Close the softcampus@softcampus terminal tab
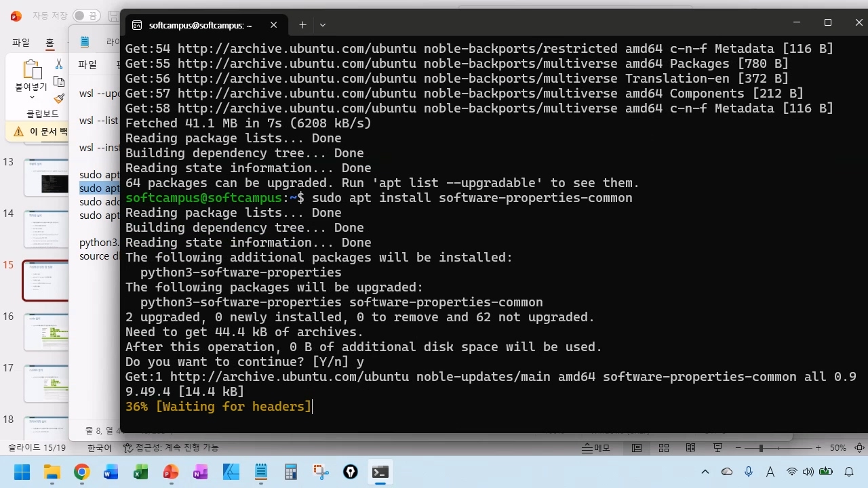 coord(274,25)
